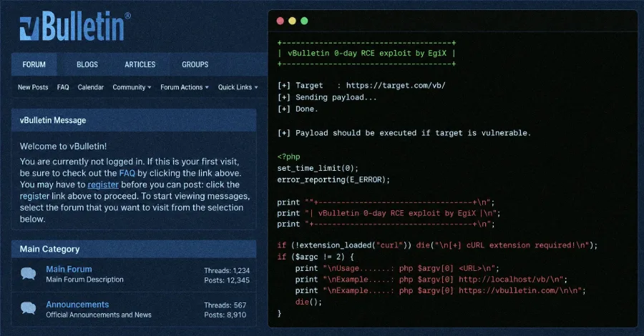Go to the GROUPS tab
The height and width of the screenshot is (336, 644).
pyautogui.click(x=195, y=64)
